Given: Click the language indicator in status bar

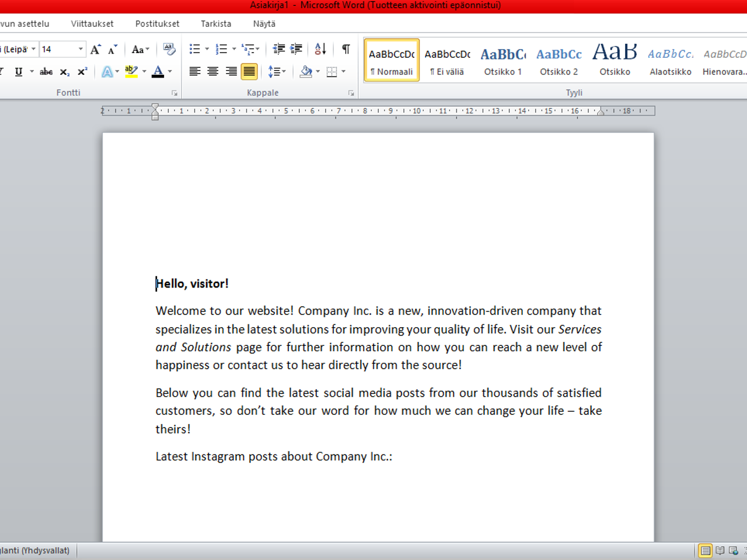Looking at the screenshot, I should tap(35, 551).
